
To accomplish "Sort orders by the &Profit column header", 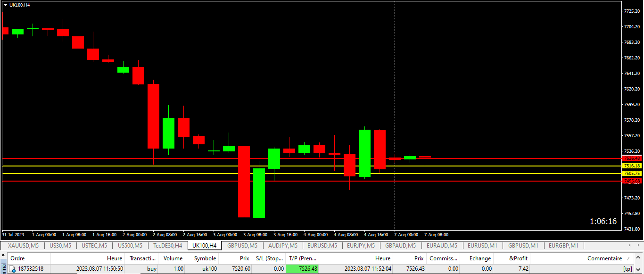I will pyautogui.click(x=518, y=258).
